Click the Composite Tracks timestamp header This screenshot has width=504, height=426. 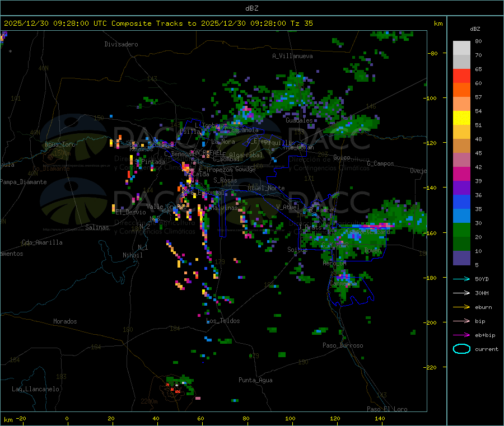158,23
